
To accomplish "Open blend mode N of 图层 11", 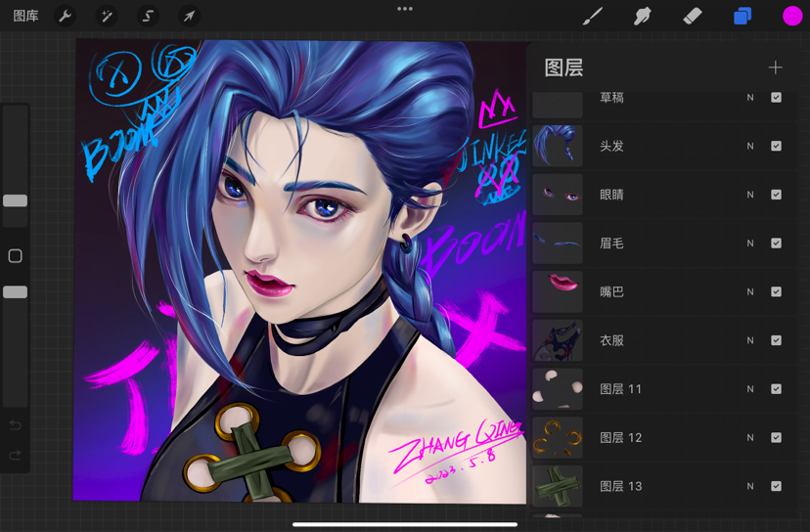I will [x=750, y=389].
